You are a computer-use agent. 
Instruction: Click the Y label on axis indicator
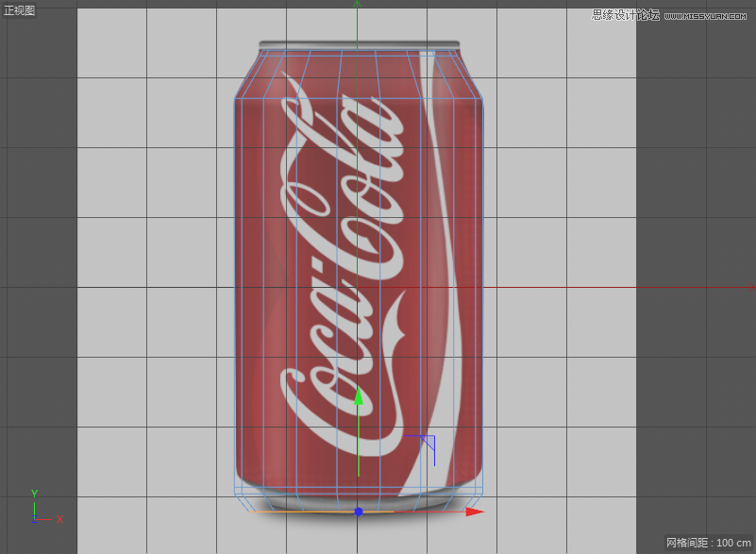[x=34, y=494]
